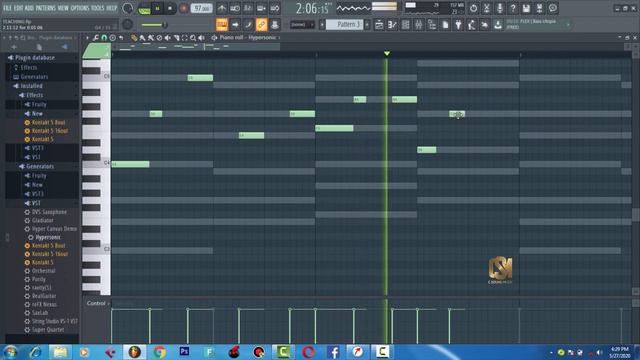Screen dimensions: 640x360
Task: Click the stop transport button
Action: (170, 8)
